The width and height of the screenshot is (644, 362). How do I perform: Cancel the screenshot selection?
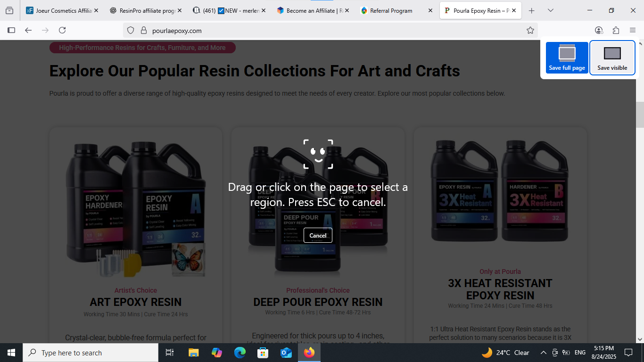pyautogui.click(x=318, y=235)
